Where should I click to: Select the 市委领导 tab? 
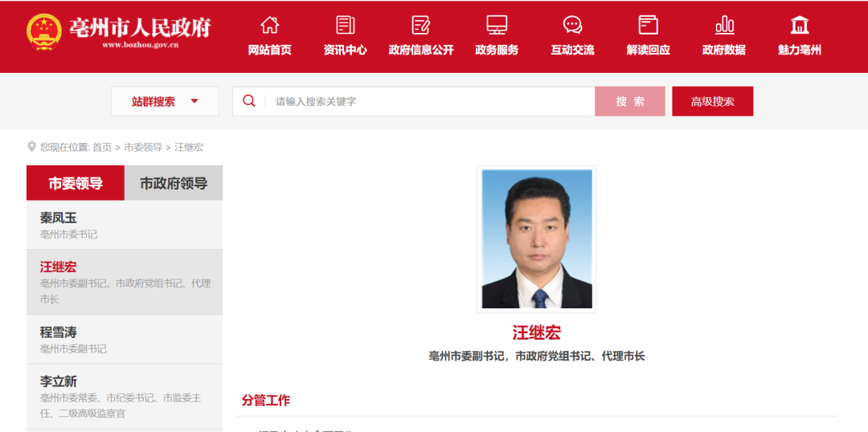[76, 183]
